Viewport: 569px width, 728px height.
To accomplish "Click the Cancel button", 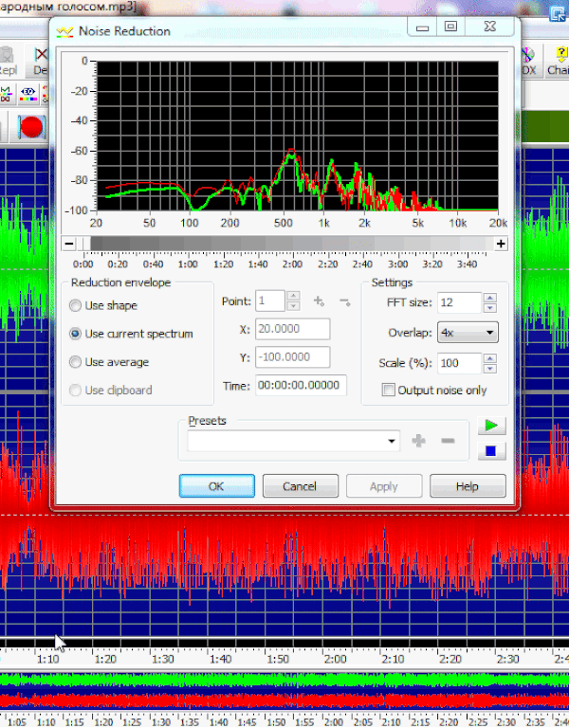I will tap(300, 486).
